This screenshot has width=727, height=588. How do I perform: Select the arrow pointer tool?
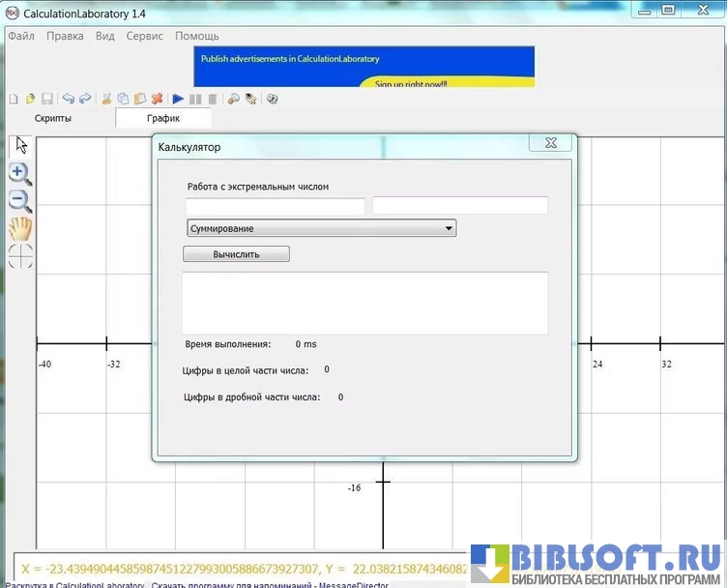click(21, 146)
